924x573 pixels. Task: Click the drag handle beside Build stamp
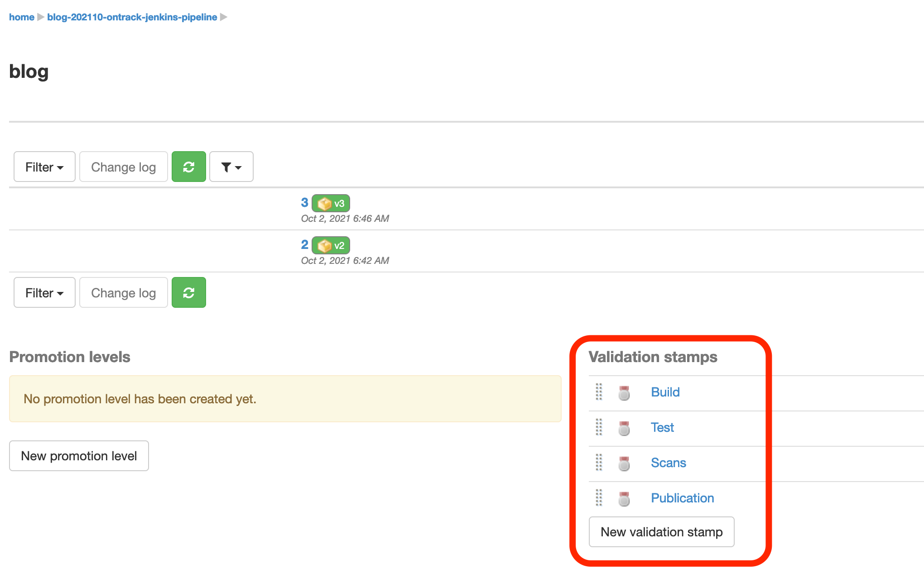pyautogui.click(x=599, y=392)
